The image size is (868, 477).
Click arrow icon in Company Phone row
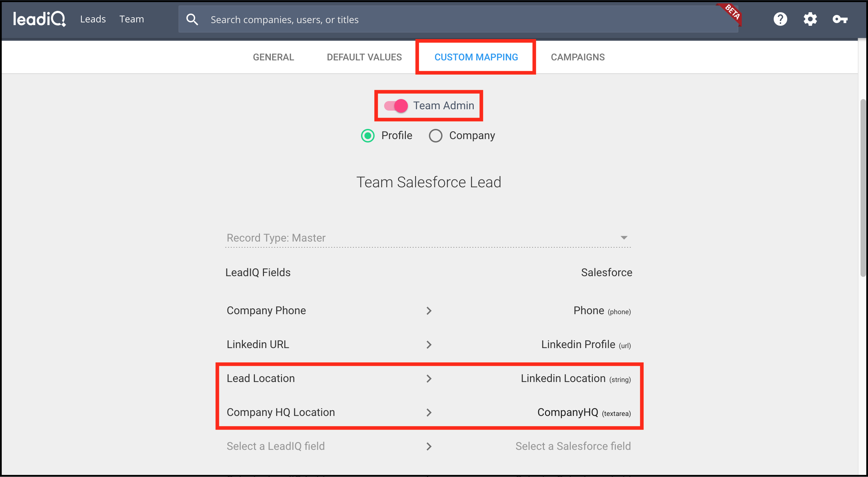click(x=429, y=311)
